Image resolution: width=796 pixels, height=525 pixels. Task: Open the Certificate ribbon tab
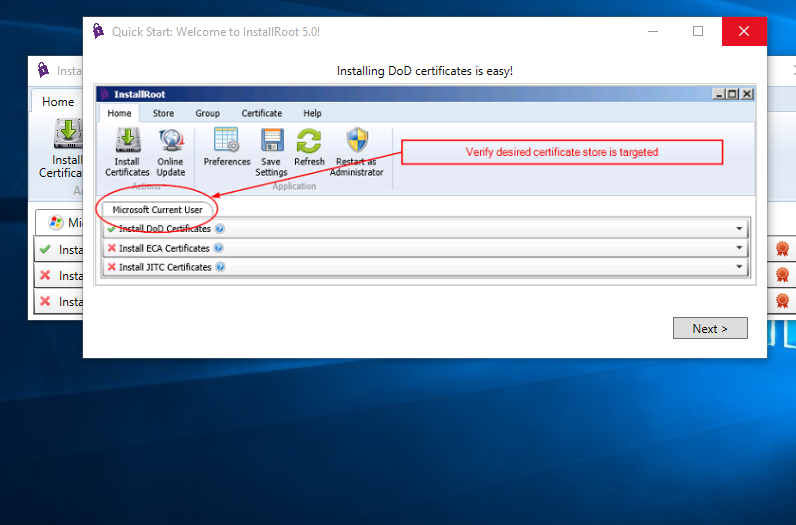click(x=261, y=113)
